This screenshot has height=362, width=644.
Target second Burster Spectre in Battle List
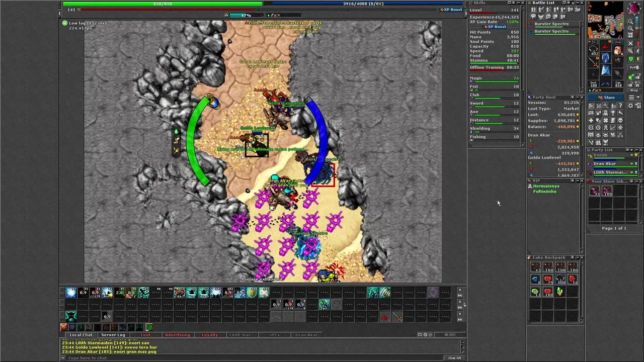coord(553,31)
